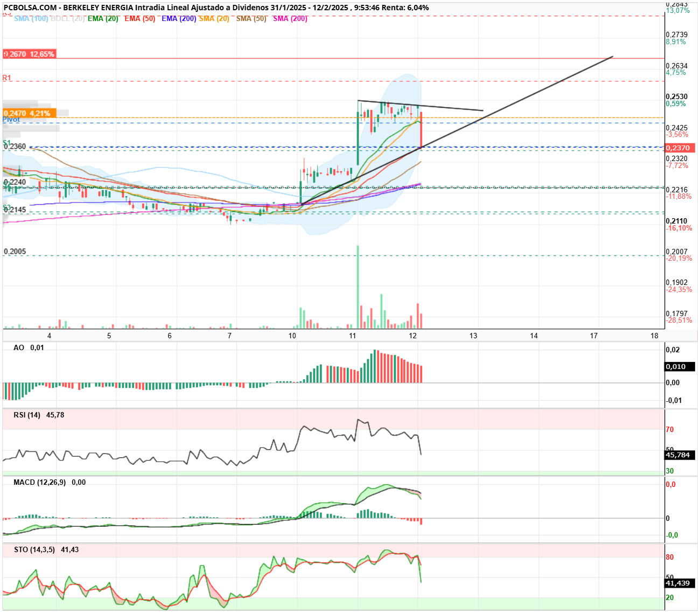Screen dimensions: 700x613
Task: Click the AO indicator title
Action: 19,348
